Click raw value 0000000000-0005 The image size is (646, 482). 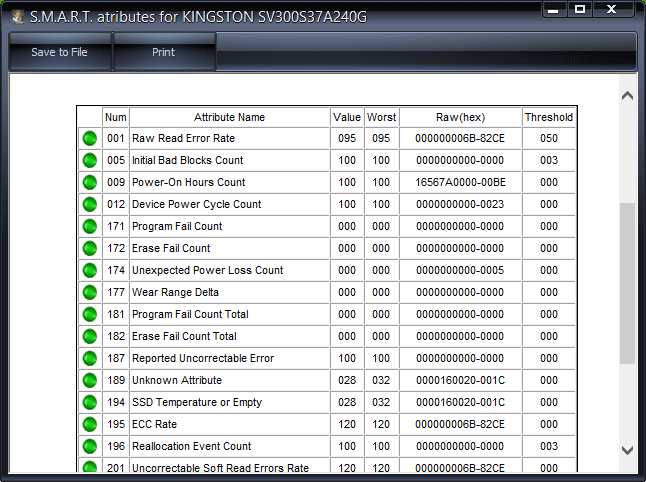[460, 270]
